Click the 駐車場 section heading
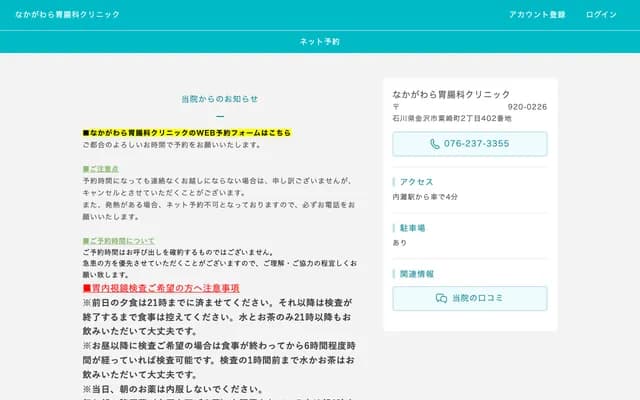Image resolution: width=640 pixels, height=400 pixels. point(412,228)
